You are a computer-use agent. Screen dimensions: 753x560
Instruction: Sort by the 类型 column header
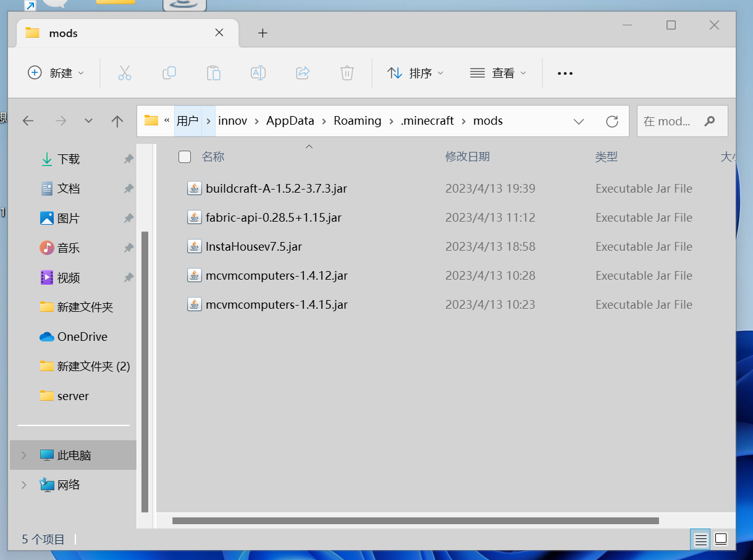[x=607, y=157]
